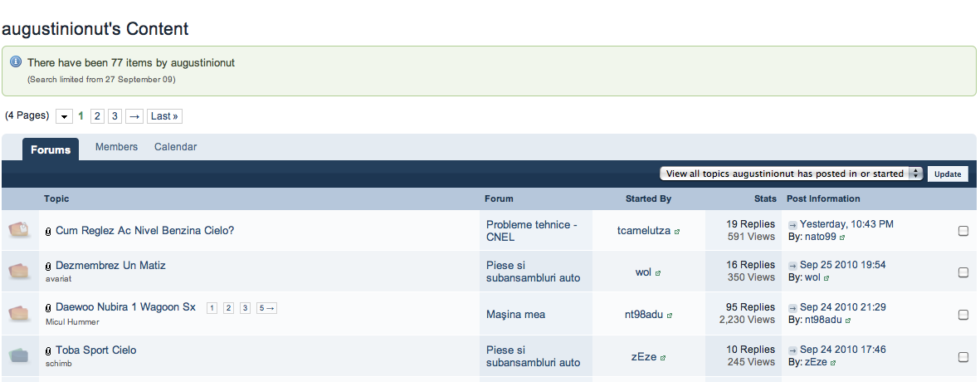
Task: Open profile popup icon beside By: zEze
Action: pyautogui.click(x=833, y=363)
